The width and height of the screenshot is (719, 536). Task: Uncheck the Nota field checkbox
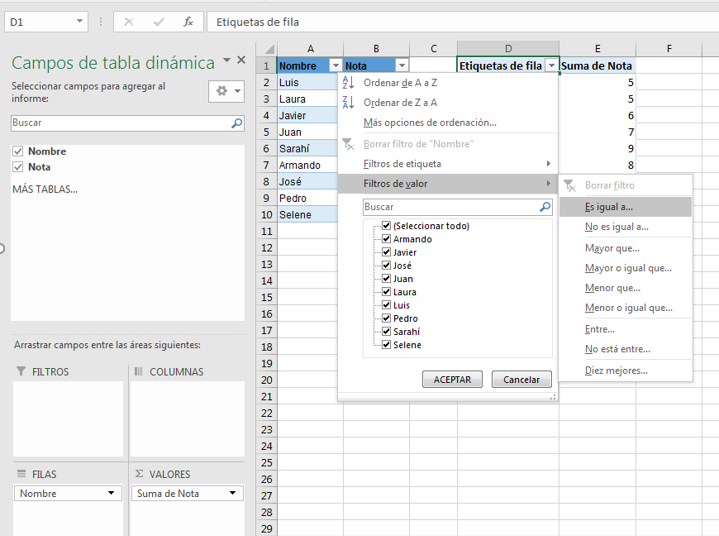[18, 167]
